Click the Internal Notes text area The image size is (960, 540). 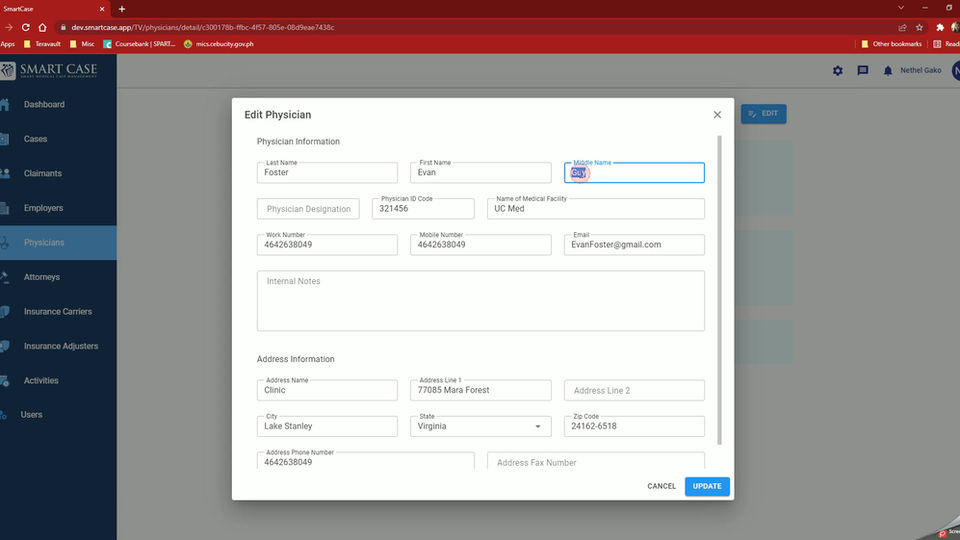coord(481,301)
